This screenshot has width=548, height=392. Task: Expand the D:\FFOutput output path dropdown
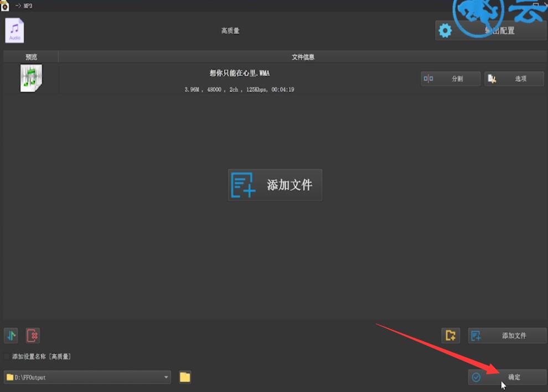coord(166,377)
